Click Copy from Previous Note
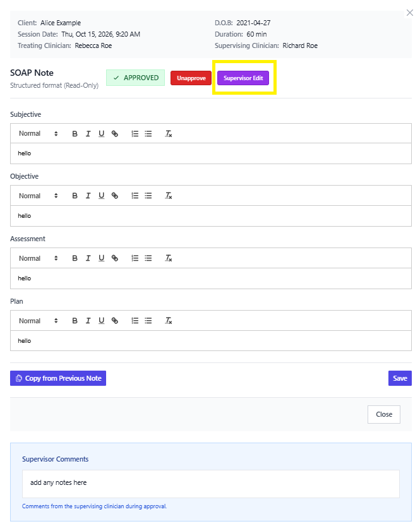Image resolution: width=420 pixels, height=531 pixels. click(58, 378)
